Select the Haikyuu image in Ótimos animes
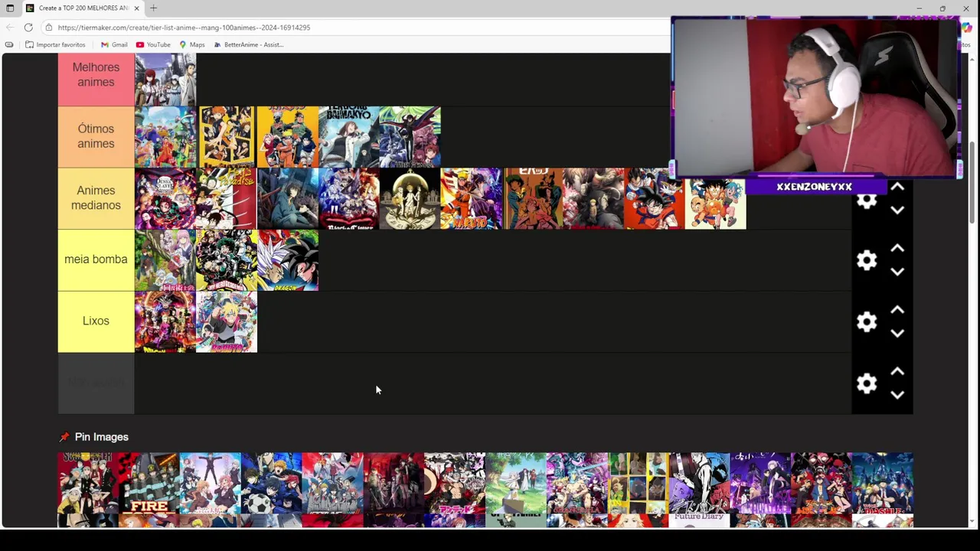 coord(227,137)
